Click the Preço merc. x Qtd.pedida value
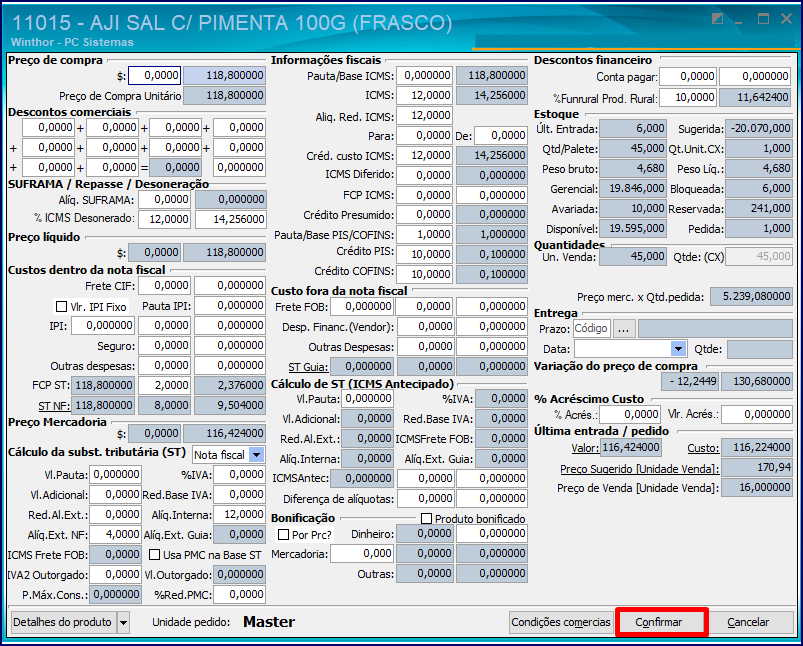The width and height of the screenshot is (803, 646). (751, 296)
